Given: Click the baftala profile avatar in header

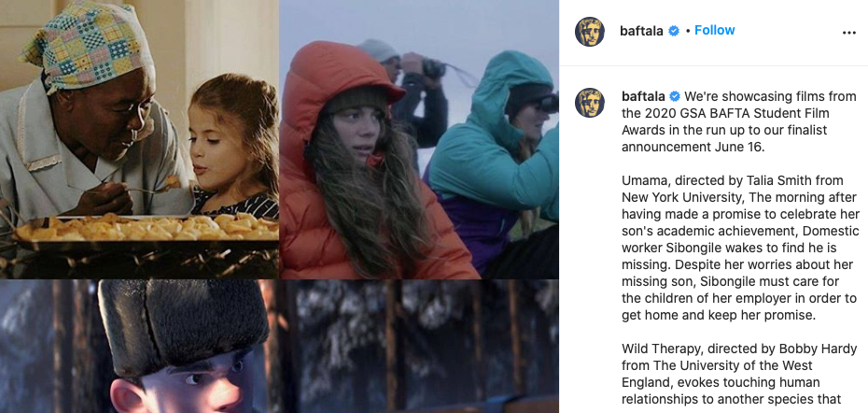Looking at the screenshot, I should [x=590, y=32].
